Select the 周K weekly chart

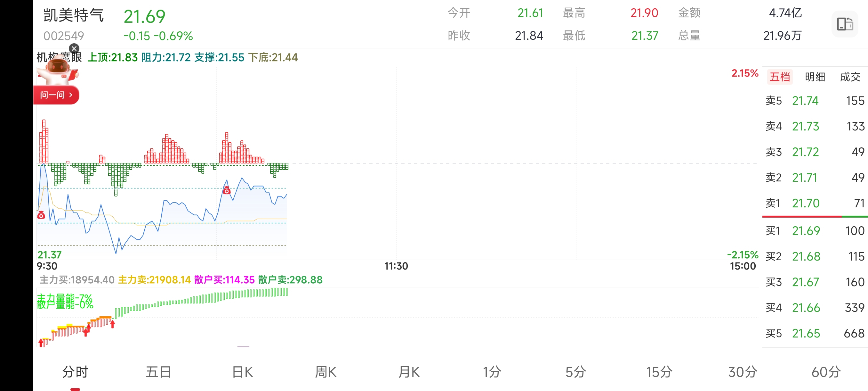point(325,372)
